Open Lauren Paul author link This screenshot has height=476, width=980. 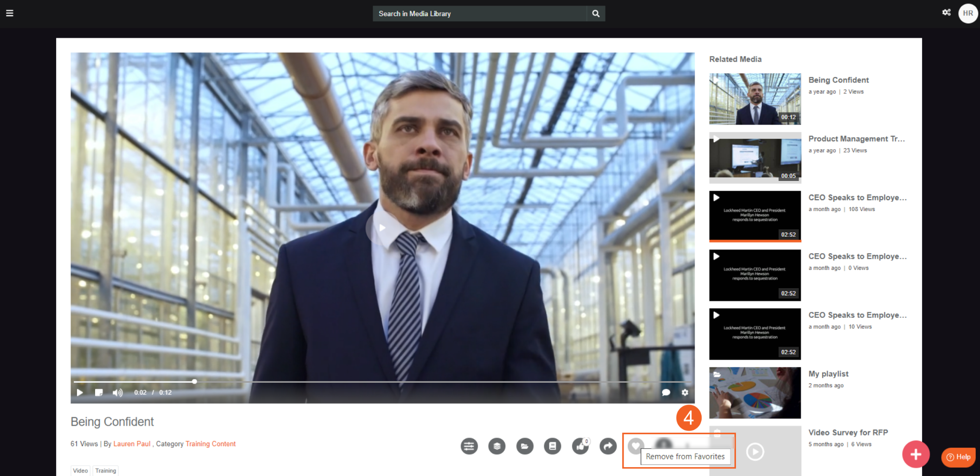point(132,444)
